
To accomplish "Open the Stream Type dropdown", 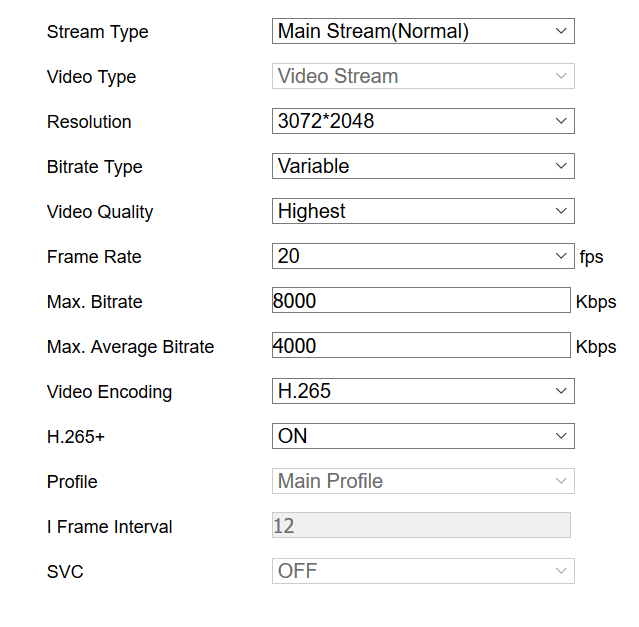I will point(423,31).
